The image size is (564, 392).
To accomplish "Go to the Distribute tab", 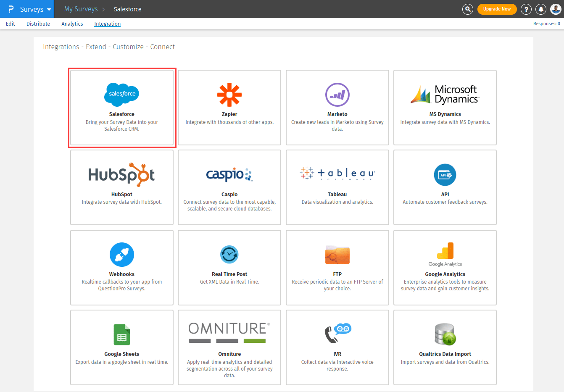I will (38, 24).
